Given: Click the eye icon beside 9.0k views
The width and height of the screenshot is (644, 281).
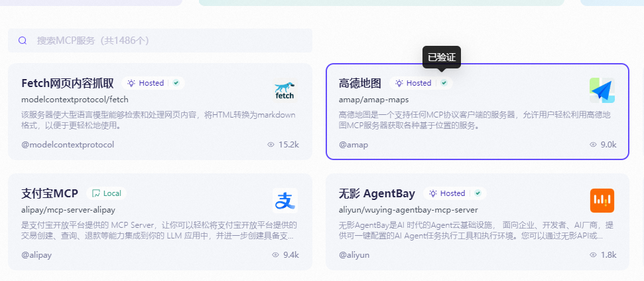Looking at the screenshot, I should point(593,145).
